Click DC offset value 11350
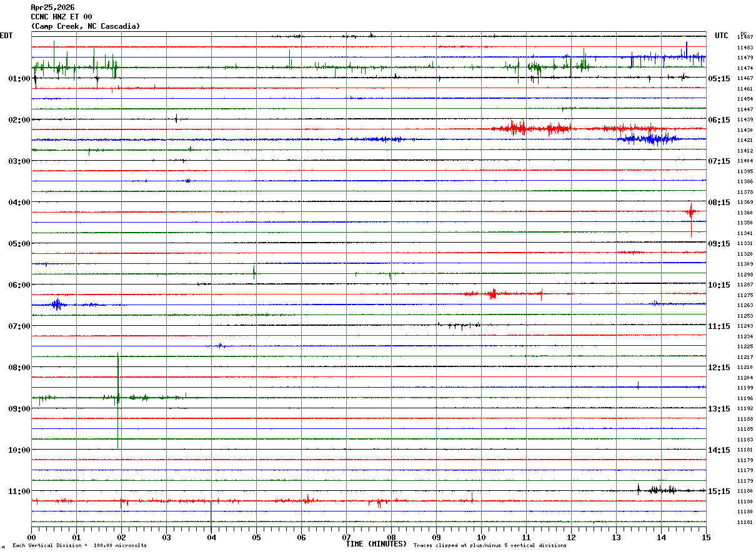756x554 pixels. pyautogui.click(x=745, y=223)
